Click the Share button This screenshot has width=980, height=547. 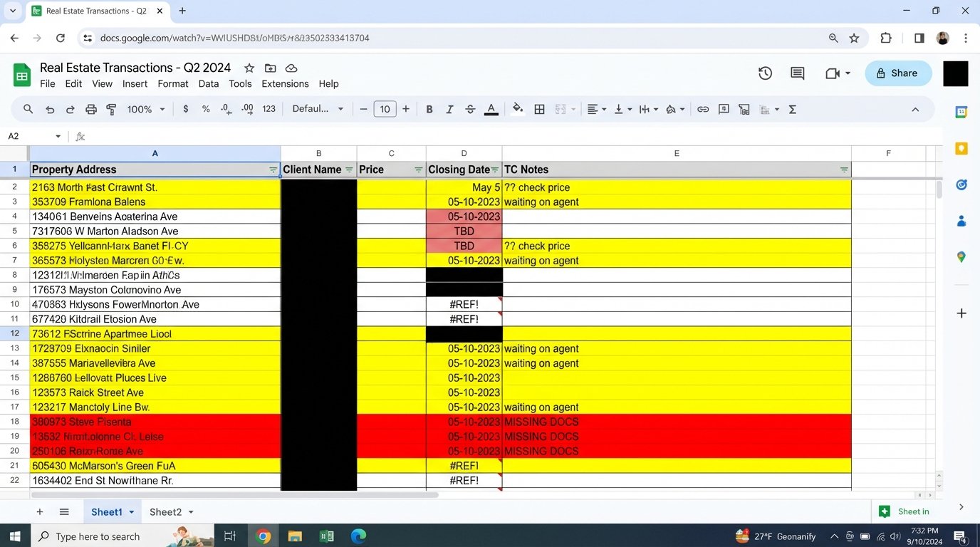coord(897,73)
